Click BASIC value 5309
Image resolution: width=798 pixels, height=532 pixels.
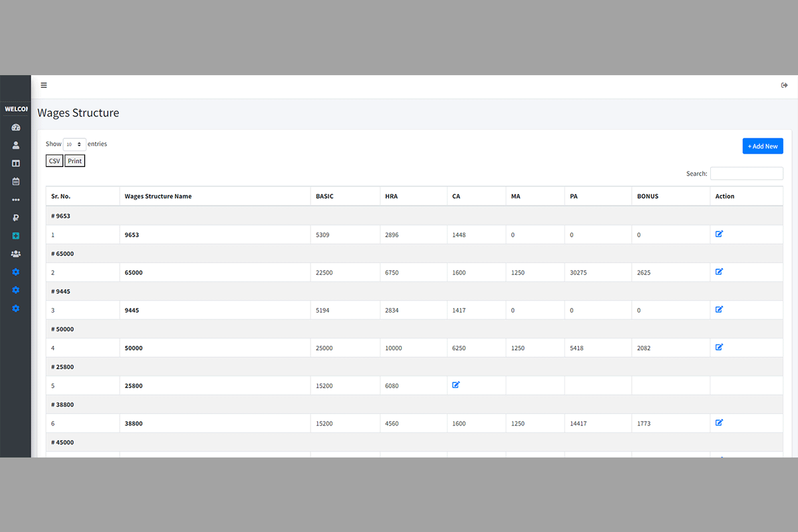click(323, 235)
